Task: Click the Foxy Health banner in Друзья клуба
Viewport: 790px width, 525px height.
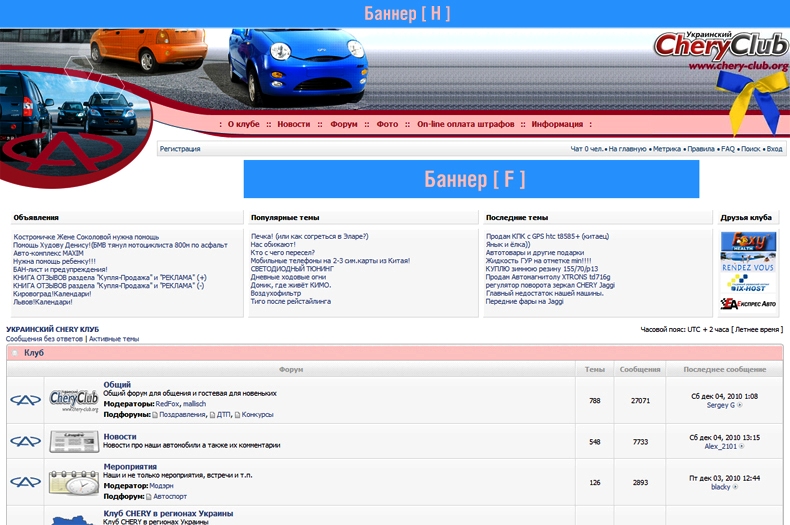Action: pos(748,242)
